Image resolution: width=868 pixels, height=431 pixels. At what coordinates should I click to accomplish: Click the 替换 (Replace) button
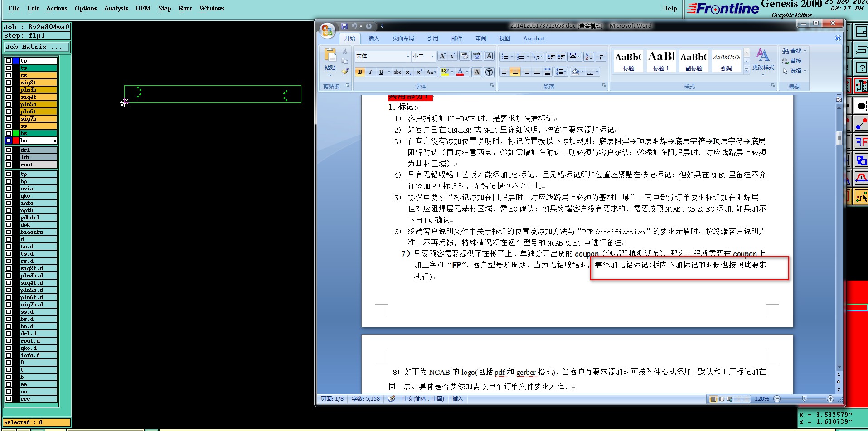792,61
